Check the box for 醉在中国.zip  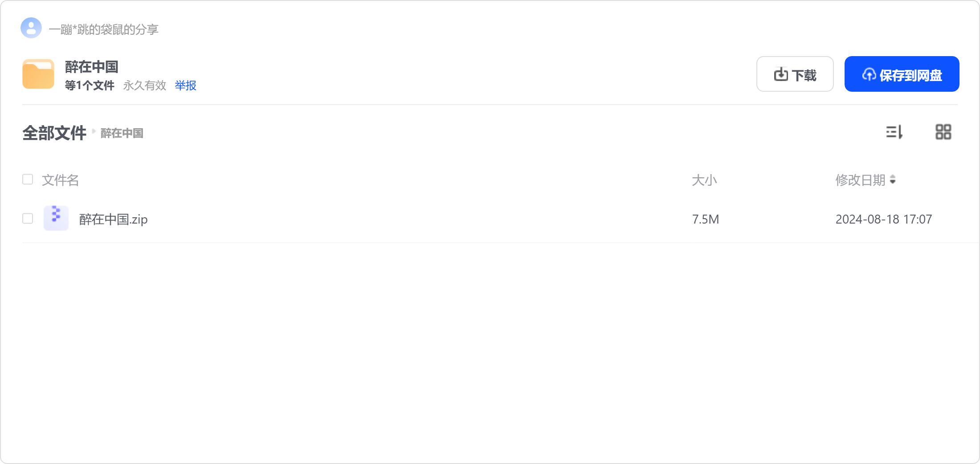(x=28, y=219)
